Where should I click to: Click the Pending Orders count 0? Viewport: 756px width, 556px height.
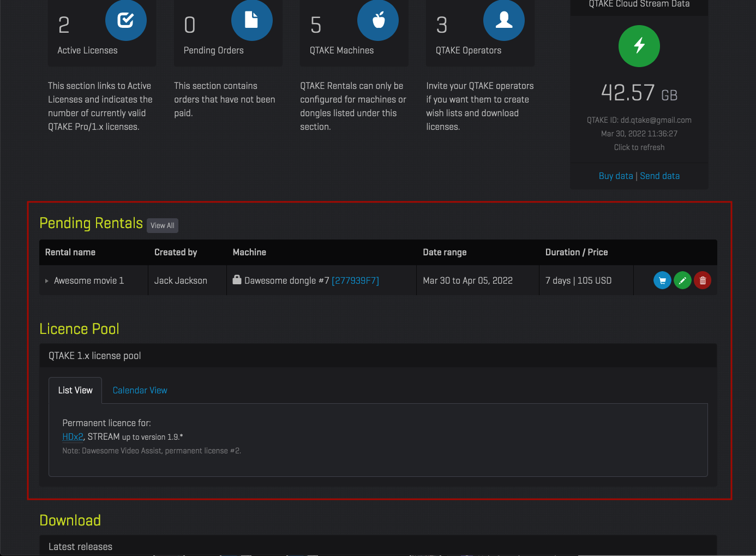[x=190, y=25]
